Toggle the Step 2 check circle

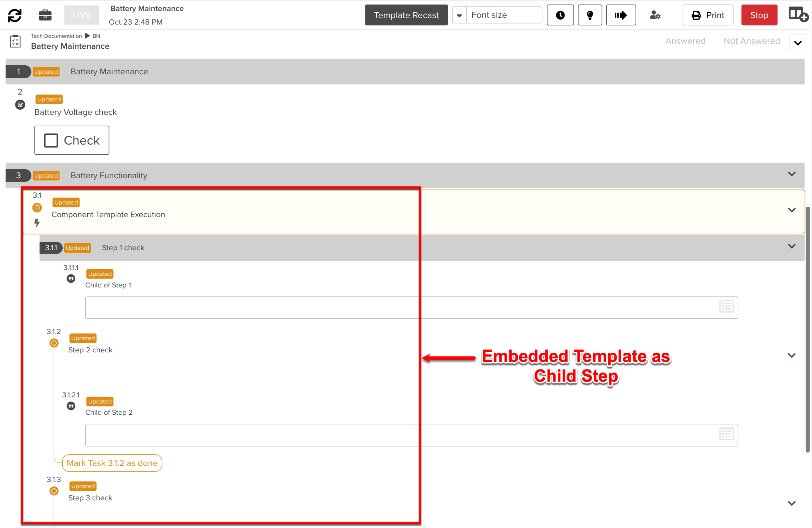pos(54,343)
